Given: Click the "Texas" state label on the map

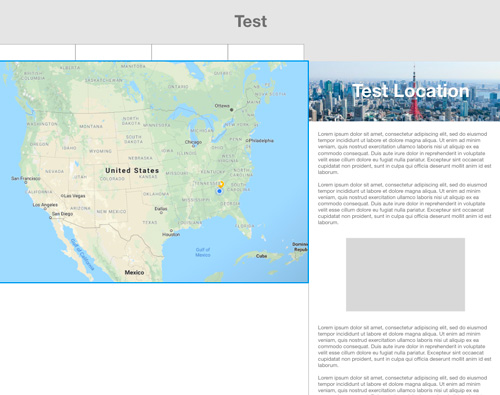Looking at the screenshot, I should (150, 222).
